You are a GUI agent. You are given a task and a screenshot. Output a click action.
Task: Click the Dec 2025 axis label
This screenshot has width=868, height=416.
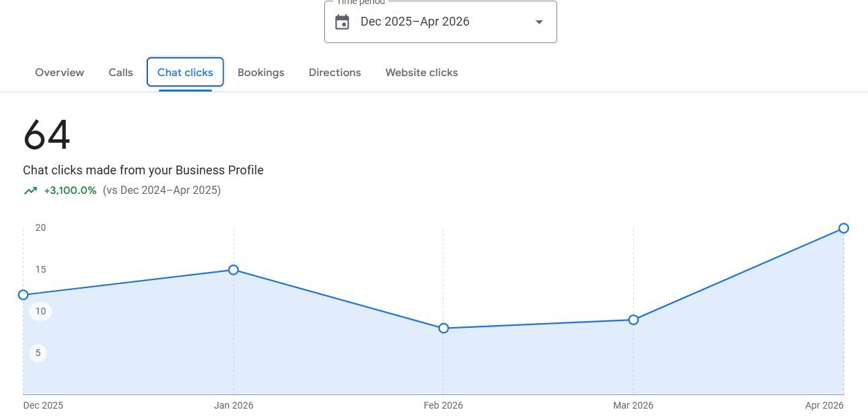pos(43,405)
